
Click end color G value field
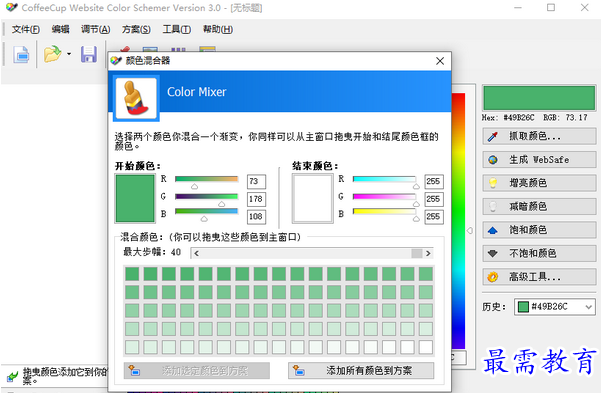[434, 199]
